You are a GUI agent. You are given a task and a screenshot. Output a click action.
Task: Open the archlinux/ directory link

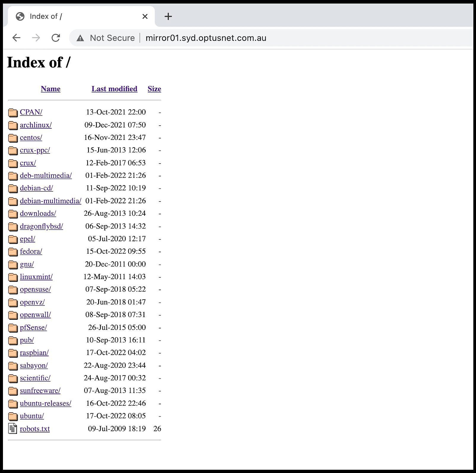coord(36,125)
